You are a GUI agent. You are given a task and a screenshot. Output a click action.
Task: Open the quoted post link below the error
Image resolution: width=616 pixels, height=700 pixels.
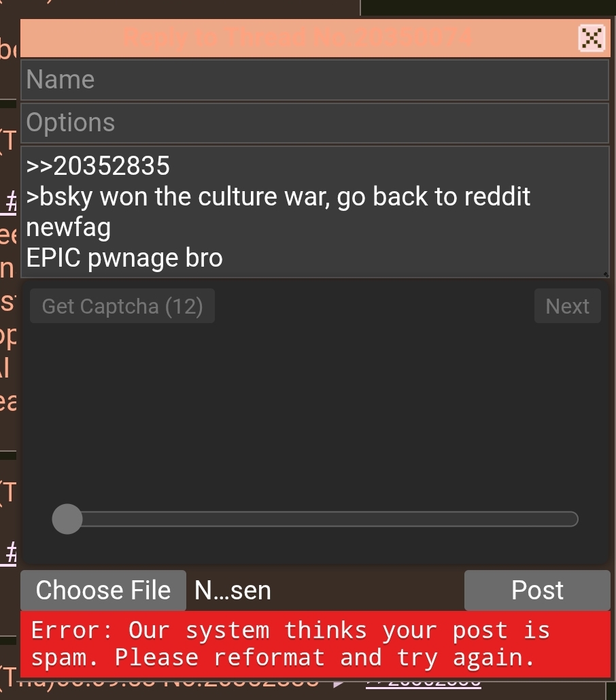[424, 682]
